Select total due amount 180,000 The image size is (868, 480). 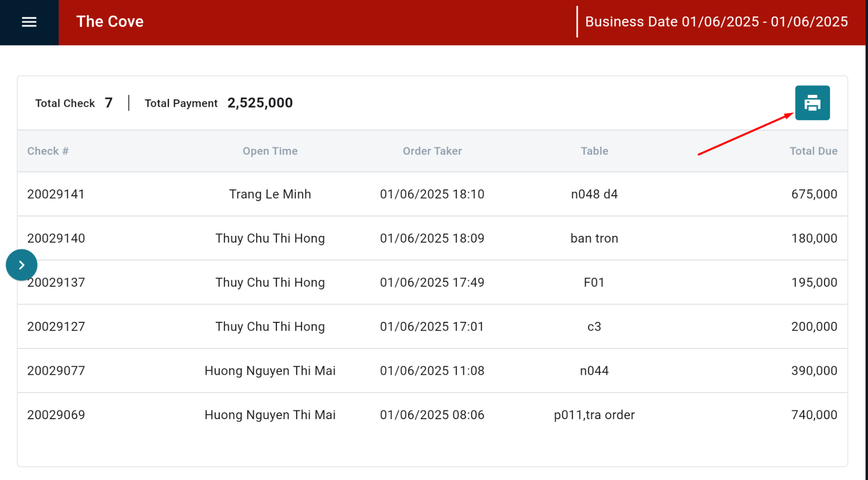click(814, 238)
